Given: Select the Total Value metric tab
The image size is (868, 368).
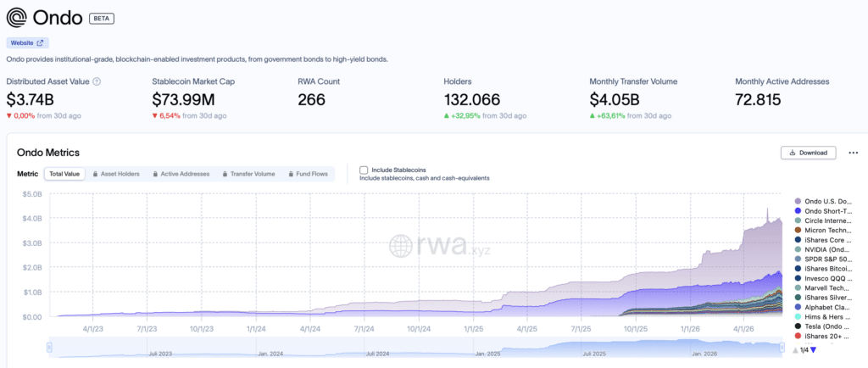Looking at the screenshot, I should pos(64,174).
